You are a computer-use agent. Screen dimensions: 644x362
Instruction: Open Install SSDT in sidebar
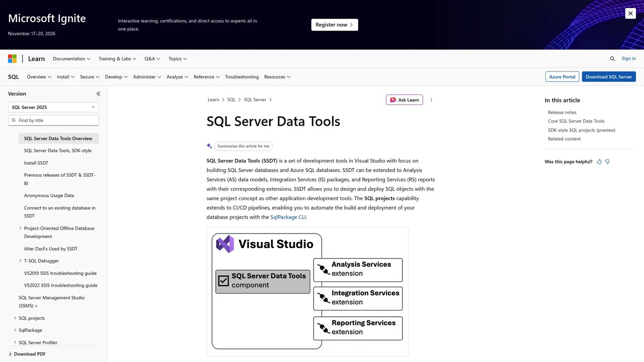(36, 163)
